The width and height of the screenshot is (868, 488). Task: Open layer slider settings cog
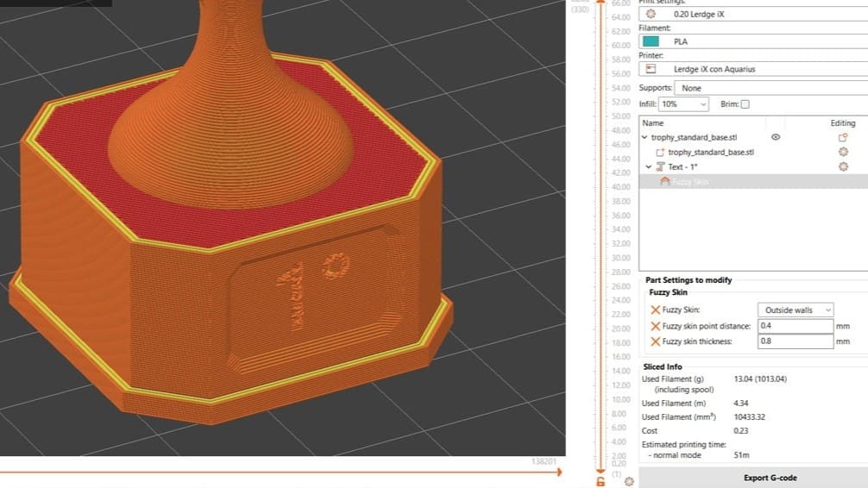629,480
